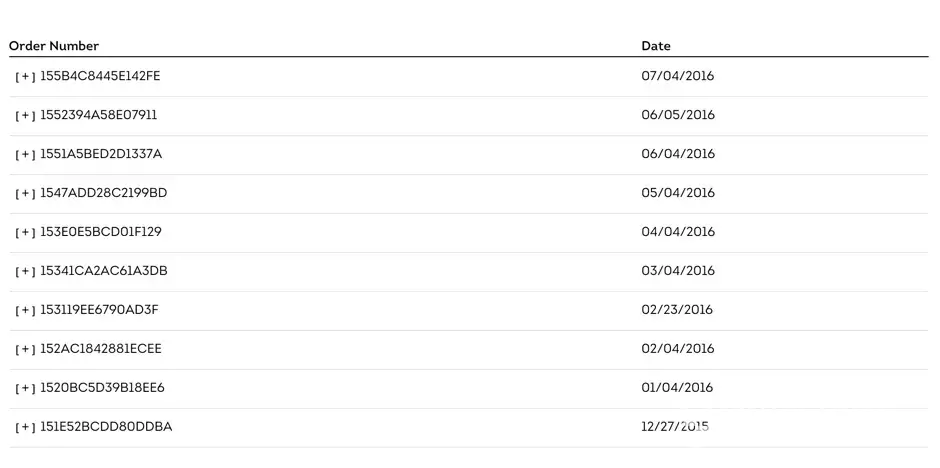Click order number 1547ADD28C2199BD text

click(x=103, y=193)
